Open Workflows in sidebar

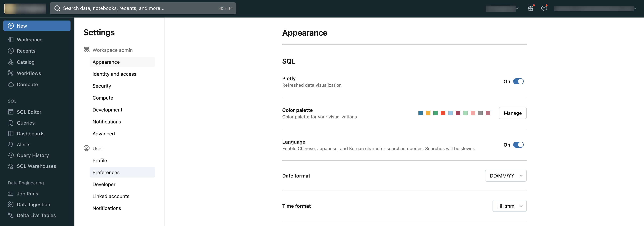28,73
